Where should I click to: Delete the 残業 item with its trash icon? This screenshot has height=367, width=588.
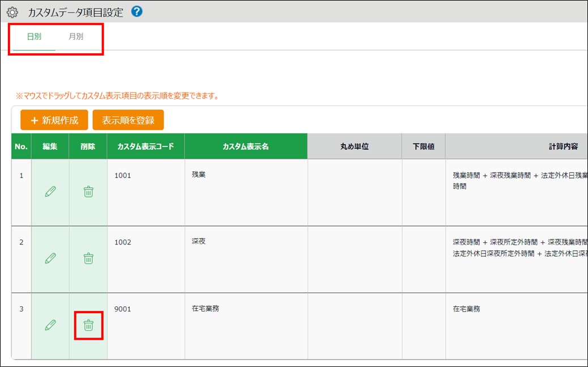point(88,192)
